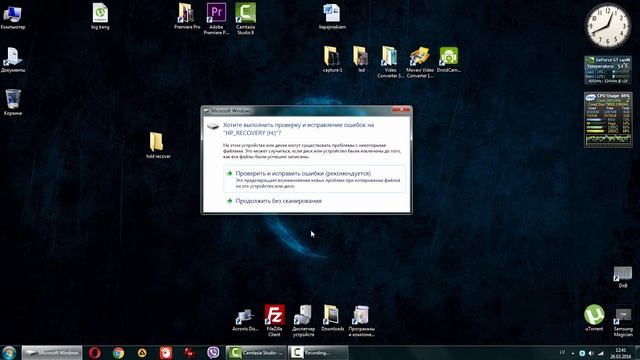Screen dimensions: 640x360
Task: Open the Документы desktop icon
Action: point(13,60)
